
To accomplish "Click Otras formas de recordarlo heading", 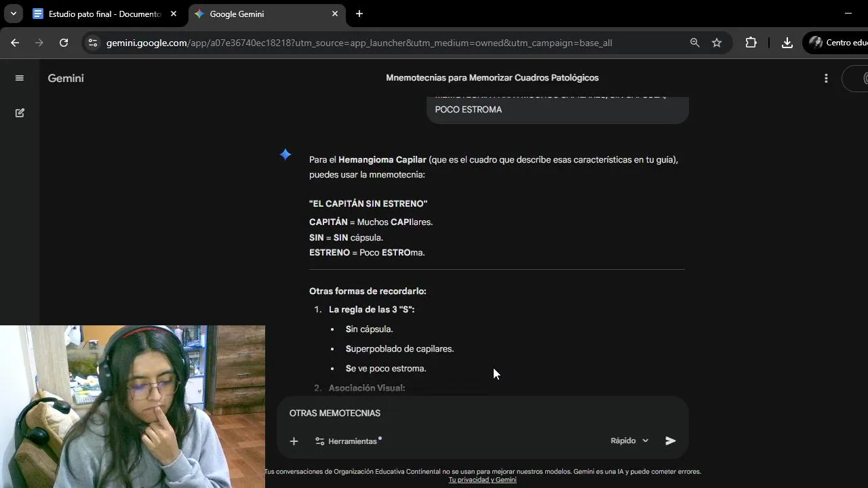I will [368, 291].
